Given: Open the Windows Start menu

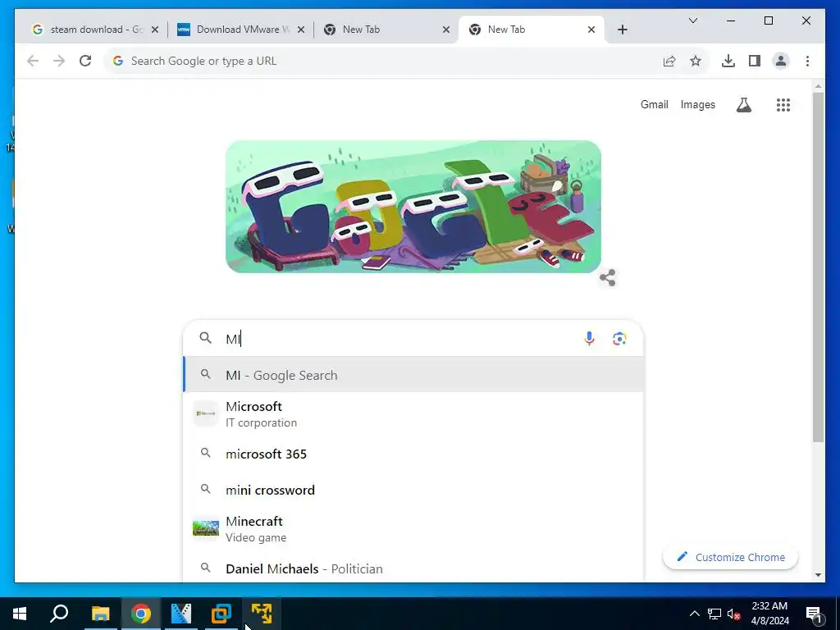Looking at the screenshot, I should [x=20, y=614].
